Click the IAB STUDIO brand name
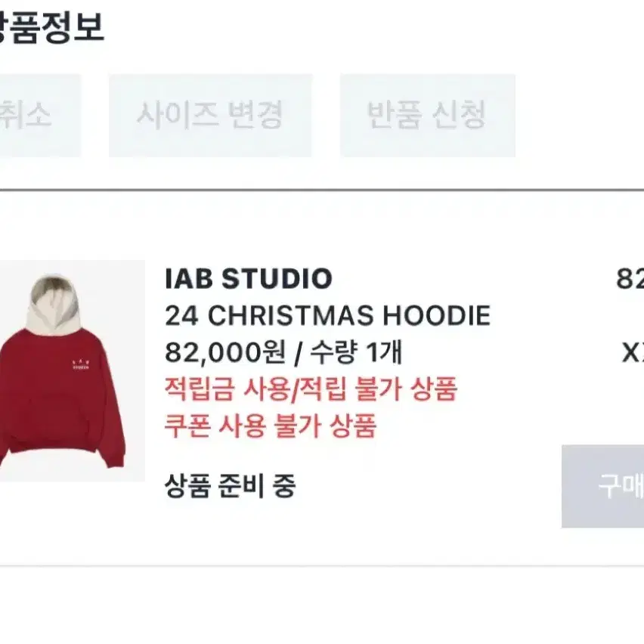This screenshot has width=644, height=644. (x=249, y=278)
